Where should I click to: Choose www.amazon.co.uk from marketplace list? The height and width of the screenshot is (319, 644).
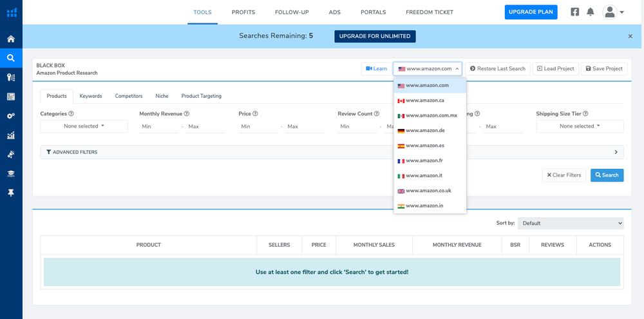[x=430, y=191]
